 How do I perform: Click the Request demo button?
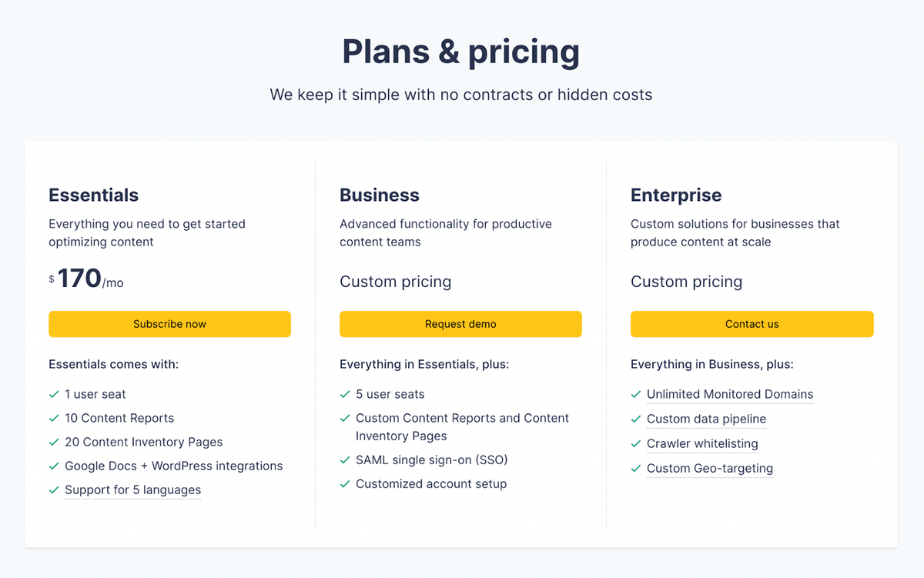(460, 324)
